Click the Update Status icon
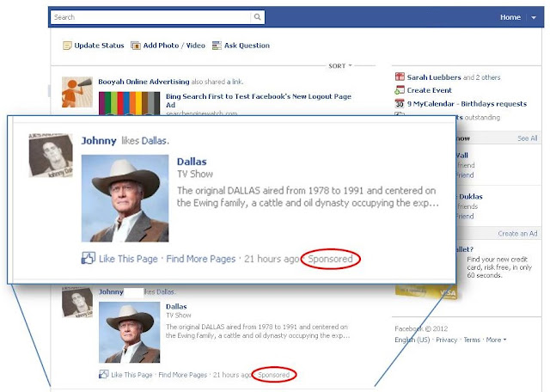Screen dimensions: 550x392 tap(67, 46)
